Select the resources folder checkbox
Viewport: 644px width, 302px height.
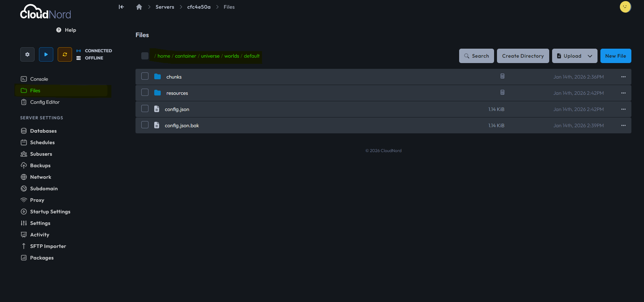click(145, 93)
